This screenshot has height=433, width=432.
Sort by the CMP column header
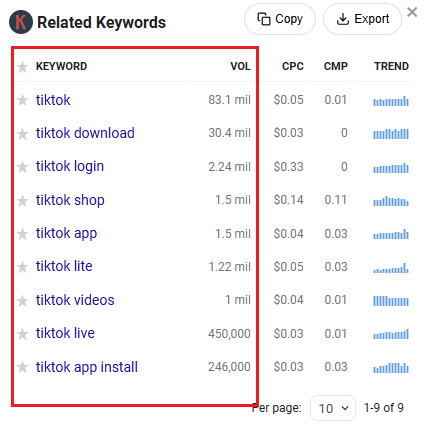336,66
